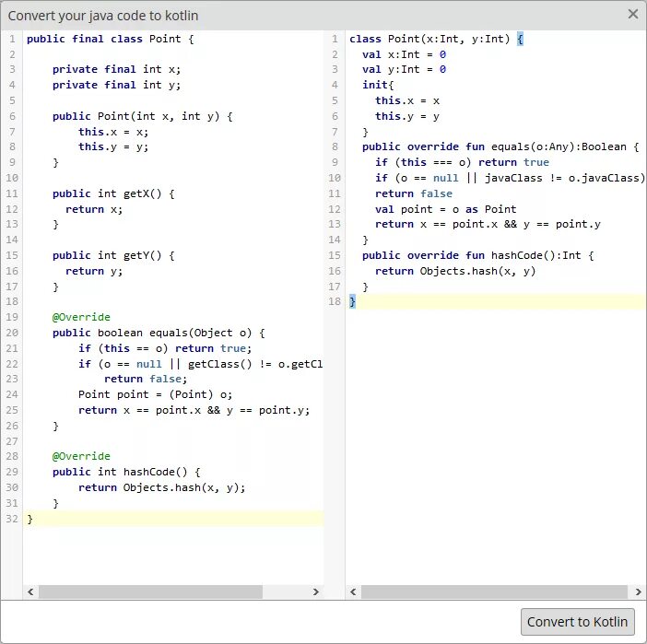The width and height of the screenshot is (647, 644).
Task: Click the 'public final class Point {' line
Action: click(111, 39)
